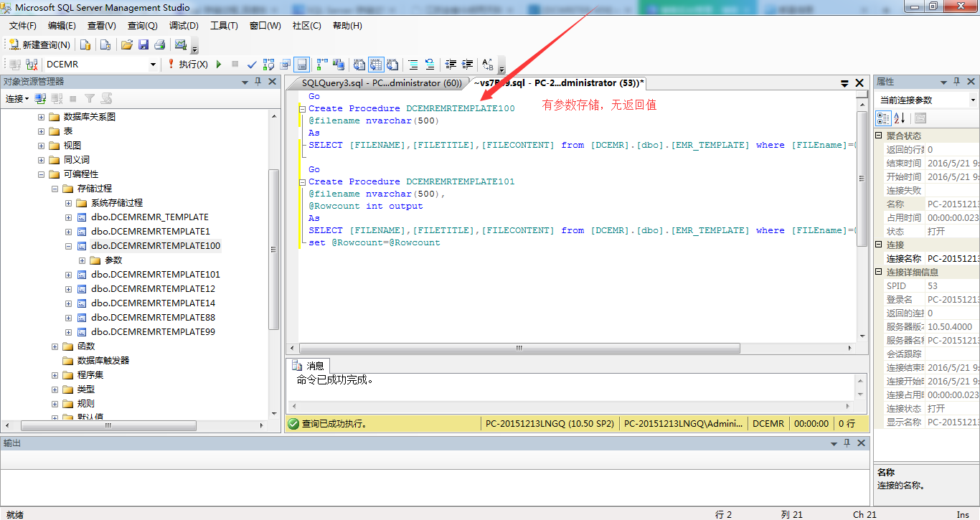Select the 数据库触发器 folder
The height and width of the screenshot is (520, 980).
click(103, 361)
